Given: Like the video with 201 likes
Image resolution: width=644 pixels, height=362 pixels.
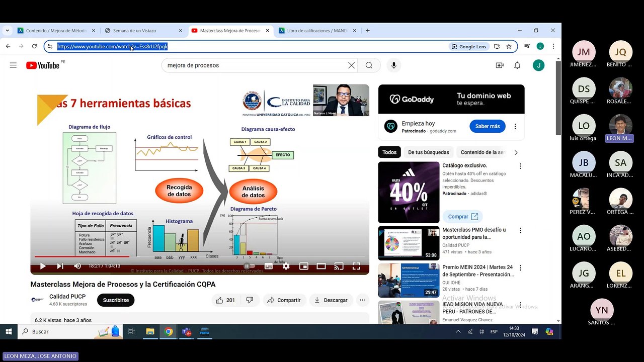Looking at the screenshot, I should pyautogui.click(x=225, y=300).
